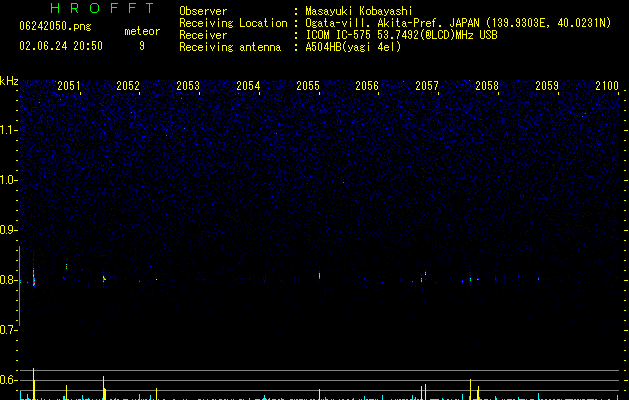629x400 pixels.
Task: Select the file name 06242050.png
Action: tap(55, 26)
